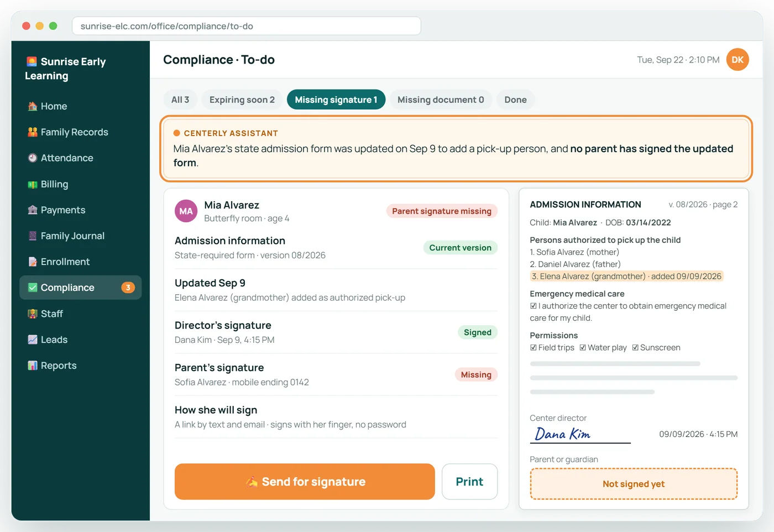Select the Missing signature 1 tab
The width and height of the screenshot is (774, 532).
coord(336,100)
